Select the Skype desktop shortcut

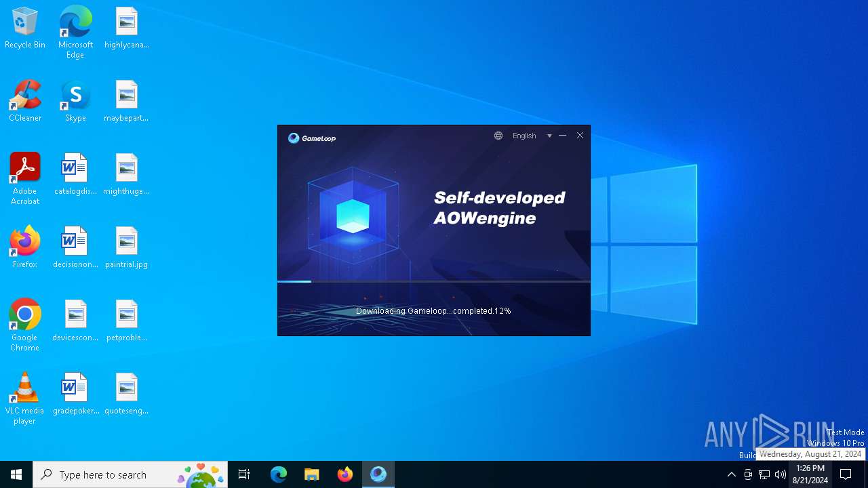coord(75,102)
